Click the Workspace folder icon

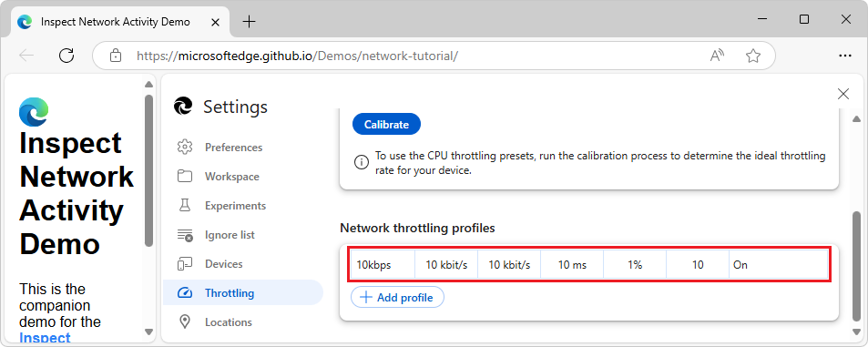184,177
